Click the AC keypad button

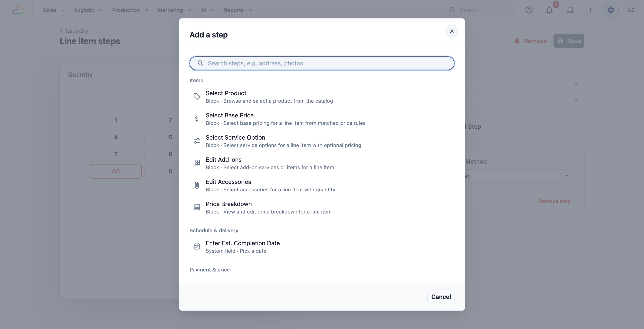pos(116,171)
